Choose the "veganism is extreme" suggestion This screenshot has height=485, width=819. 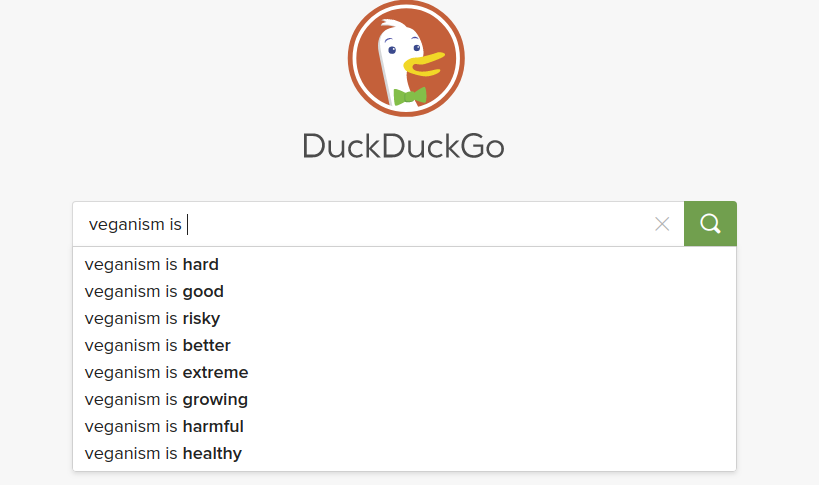(x=166, y=373)
